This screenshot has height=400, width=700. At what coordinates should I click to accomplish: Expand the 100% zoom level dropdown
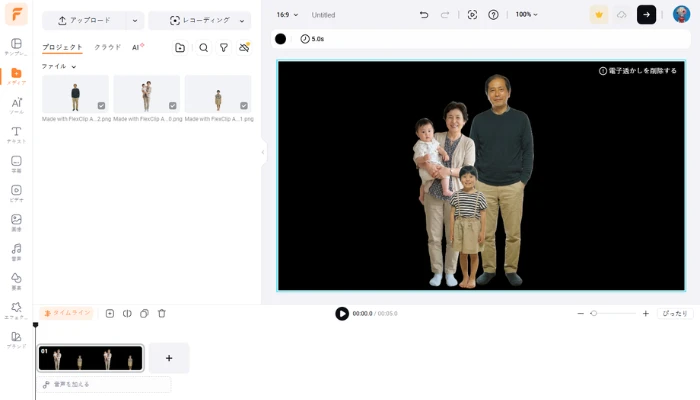click(x=526, y=15)
